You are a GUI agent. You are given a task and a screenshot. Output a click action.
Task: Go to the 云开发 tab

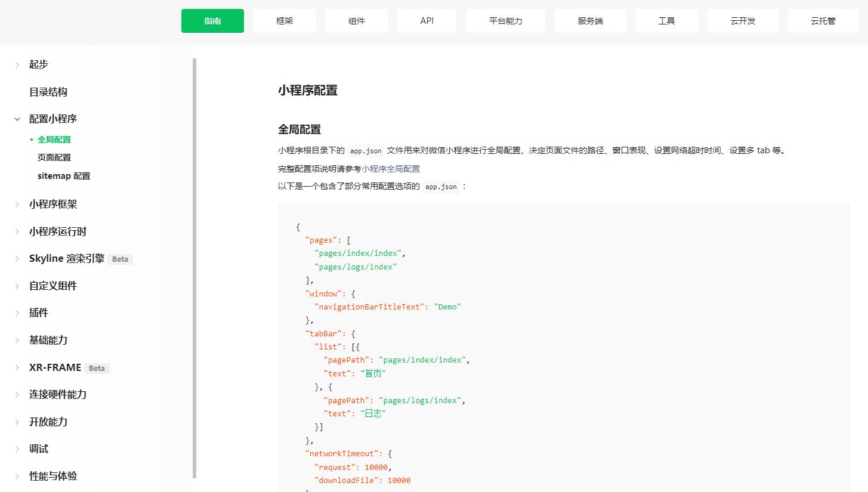743,21
